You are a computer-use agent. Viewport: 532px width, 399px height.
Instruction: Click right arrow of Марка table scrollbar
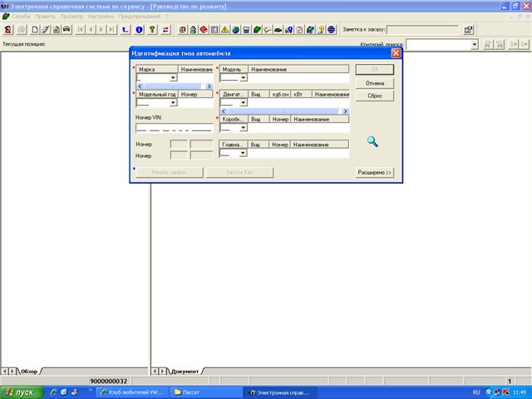[x=209, y=86]
